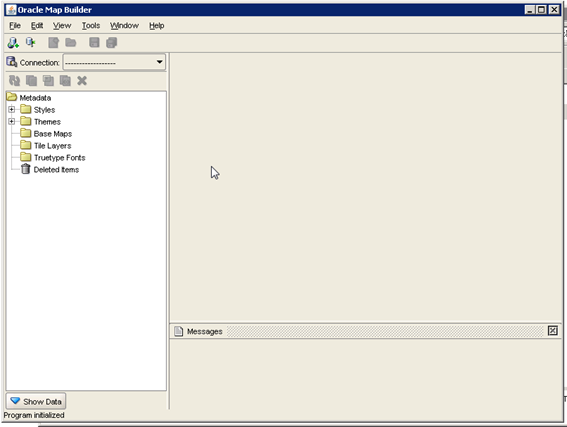Maximize the Oracle Map Builder window
This screenshot has width=567, height=427.
(542, 10)
